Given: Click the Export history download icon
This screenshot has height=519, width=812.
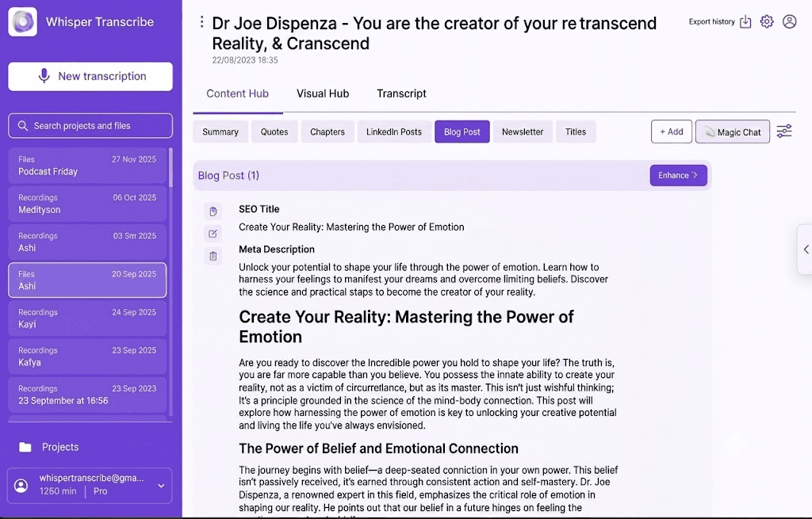Looking at the screenshot, I should (x=745, y=21).
